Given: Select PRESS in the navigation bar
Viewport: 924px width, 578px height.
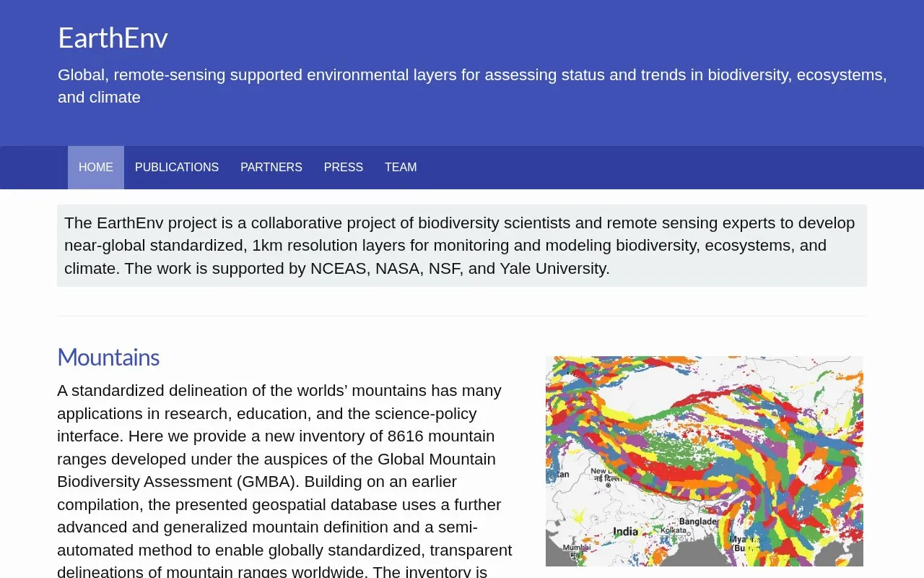Looking at the screenshot, I should 344,168.
